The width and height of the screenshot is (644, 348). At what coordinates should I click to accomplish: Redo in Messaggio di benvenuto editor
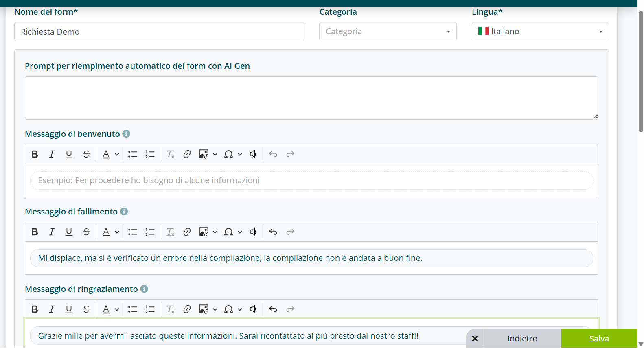coord(290,154)
